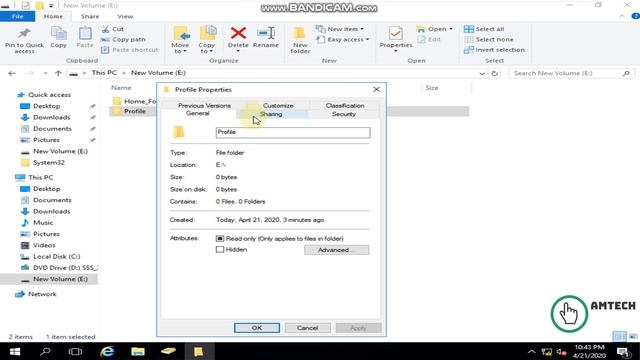Select Quick access in navigation pane
Viewport: 640px width, 360px height.
49,95
